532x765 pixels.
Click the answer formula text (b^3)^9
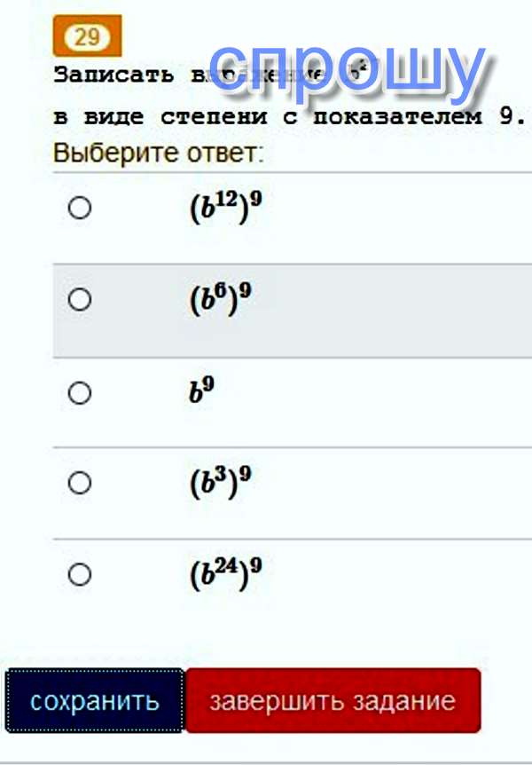220,483
